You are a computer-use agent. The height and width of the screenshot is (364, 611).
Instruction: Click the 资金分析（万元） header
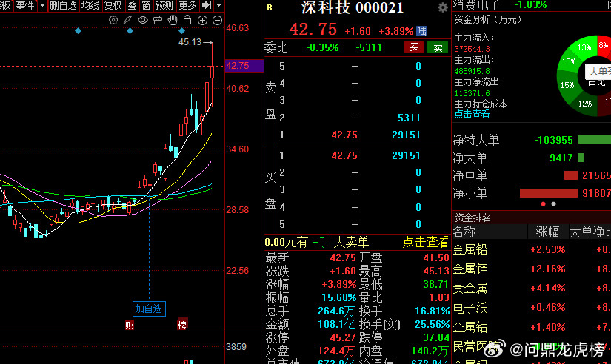488,20
